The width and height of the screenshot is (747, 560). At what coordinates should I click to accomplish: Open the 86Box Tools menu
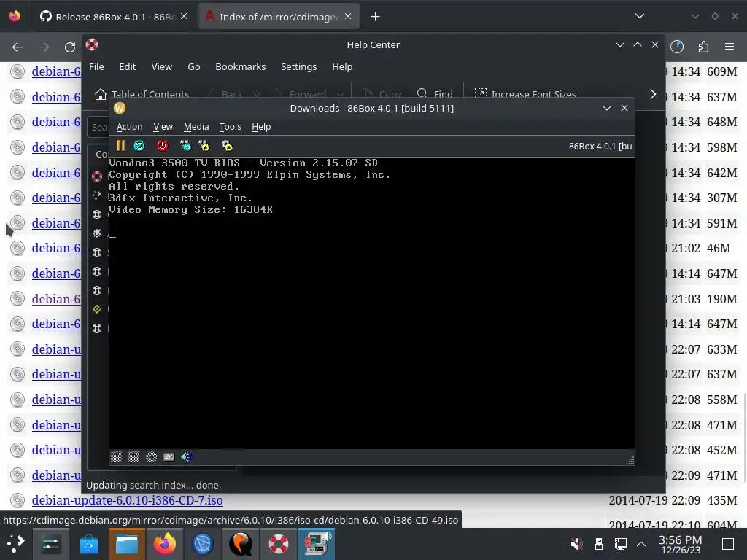[x=230, y=127]
